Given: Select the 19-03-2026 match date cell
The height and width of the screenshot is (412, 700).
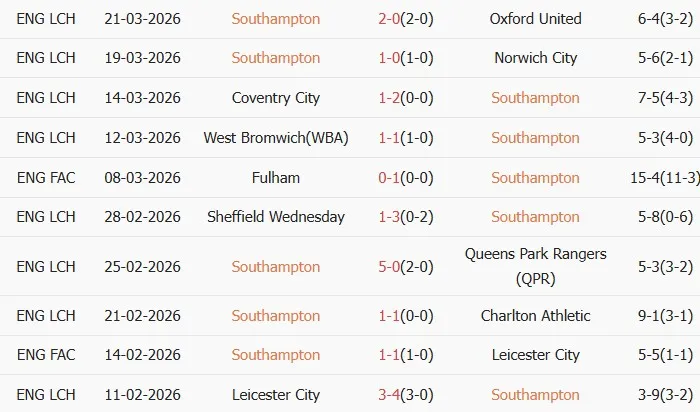Looking at the screenshot, I should pos(142,58).
